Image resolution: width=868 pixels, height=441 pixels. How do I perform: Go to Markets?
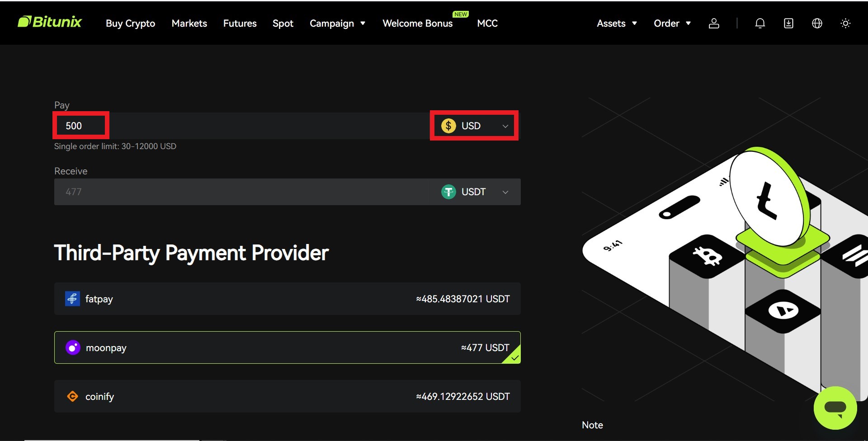click(x=189, y=23)
